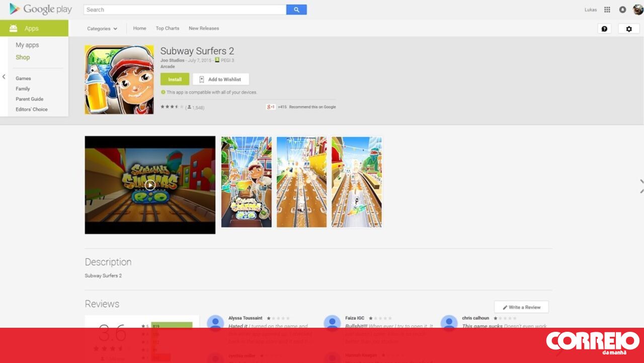The image size is (644, 363).
Task: Open the Top Charts tab
Action: [x=167, y=29]
